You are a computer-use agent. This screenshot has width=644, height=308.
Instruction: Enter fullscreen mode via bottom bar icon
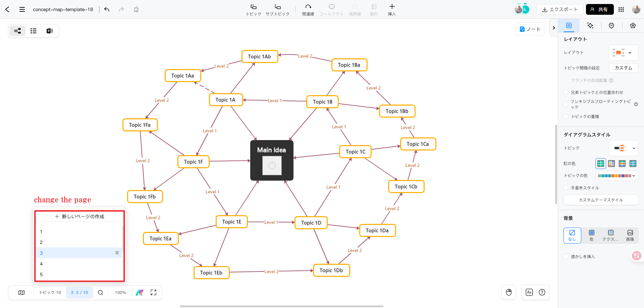coord(153,293)
